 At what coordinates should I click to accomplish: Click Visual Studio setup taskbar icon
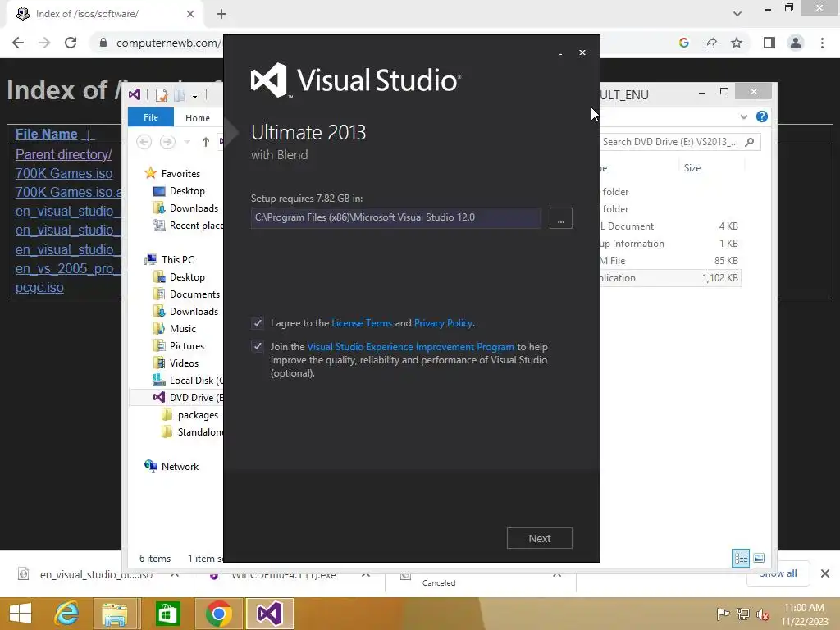coord(269,614)
